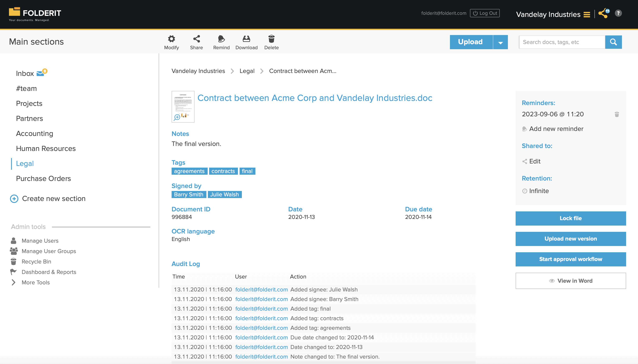Open the Human Resources section
The image size is (638, 364).
pos(46,148)
